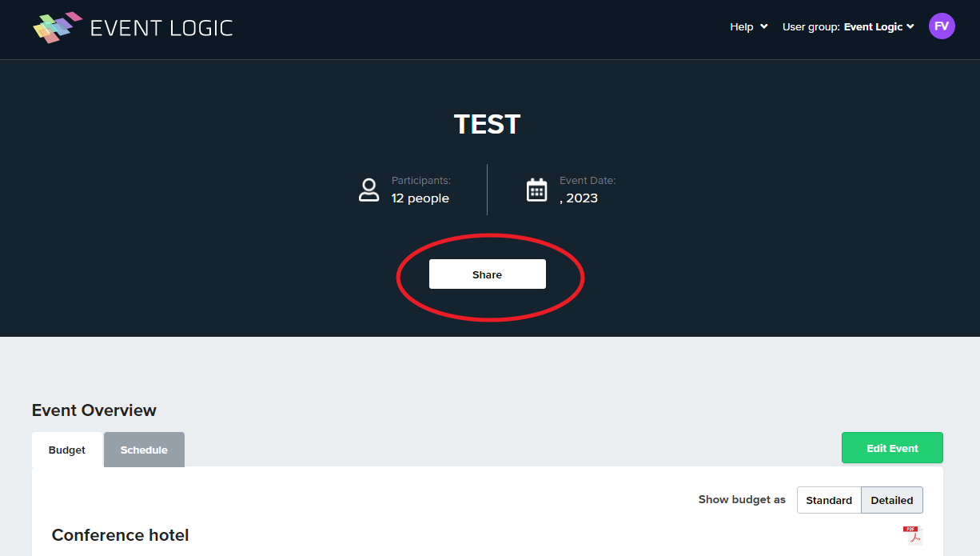Click the Conference hotel heading
This screenshot has height=556, width=980.
(x=121, y=535)
